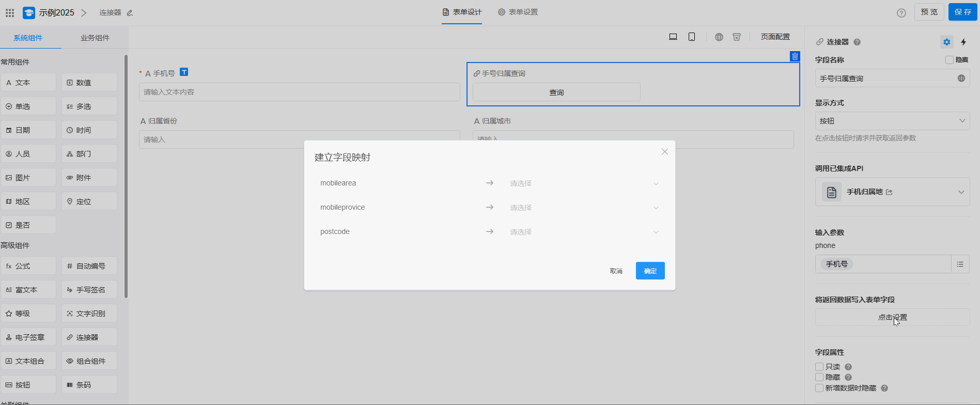Click the globe language icon in toolbar
Image resolution: width=980 pixels, height=405 pixels.
click(x=719, y=37)
